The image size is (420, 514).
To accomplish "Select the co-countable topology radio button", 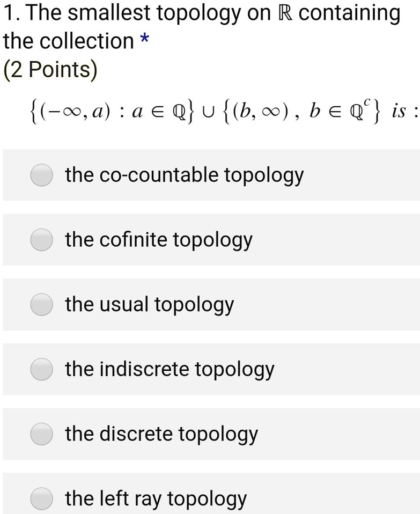I will coord(41,175).
